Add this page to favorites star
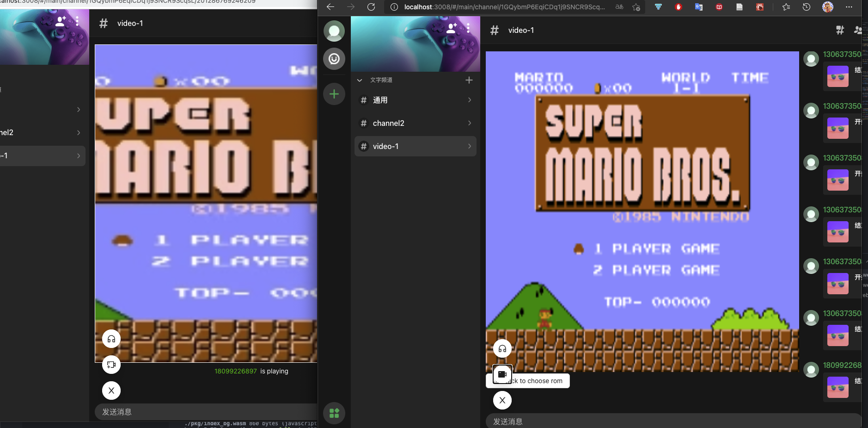Image resolution: width=868 pixels, height=428 pixels. [636, 7]
